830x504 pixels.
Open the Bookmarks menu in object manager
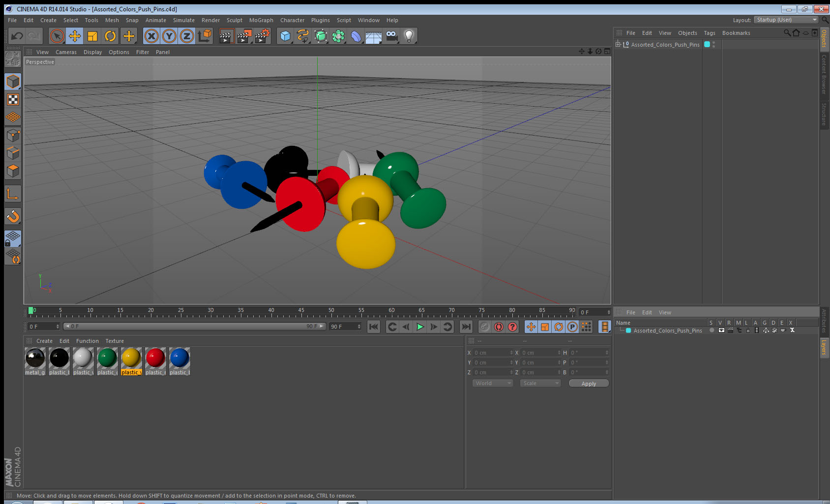click(736, 33)
